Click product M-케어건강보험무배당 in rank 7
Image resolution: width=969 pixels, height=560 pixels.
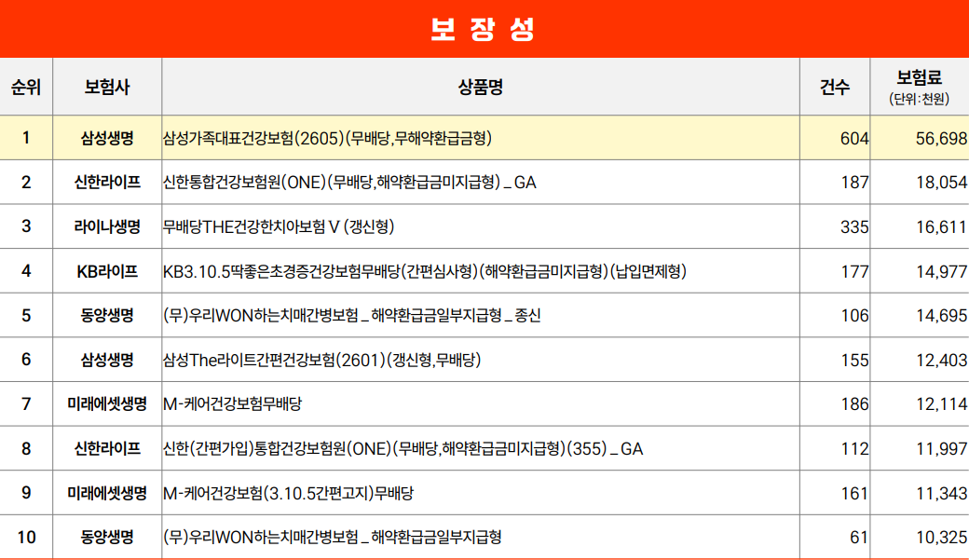coord(232,404)
